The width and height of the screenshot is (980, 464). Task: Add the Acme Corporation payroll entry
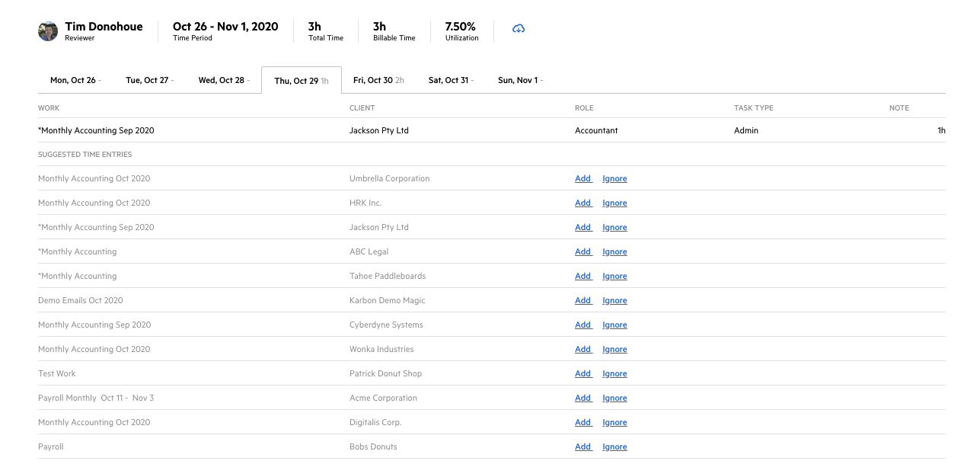pyautogui.click(x=583, y=398)
